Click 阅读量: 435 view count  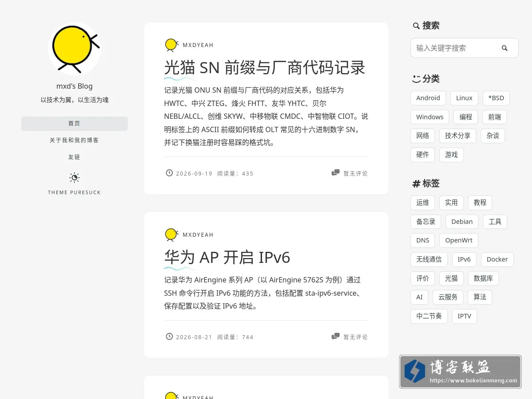coord(235,173)
